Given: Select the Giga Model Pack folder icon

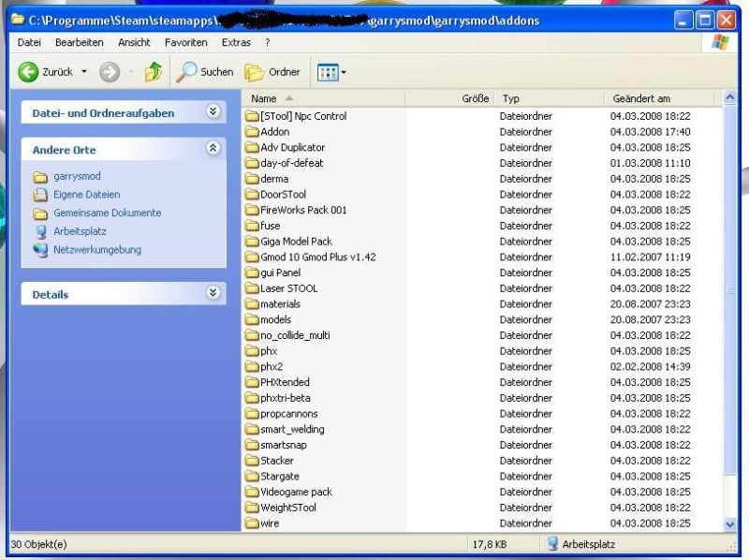Looking at the screenshot, I should (252, 242).
